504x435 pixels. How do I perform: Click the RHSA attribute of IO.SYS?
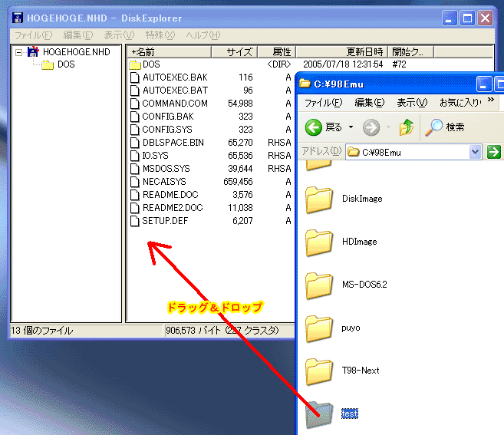pos(279,156)
